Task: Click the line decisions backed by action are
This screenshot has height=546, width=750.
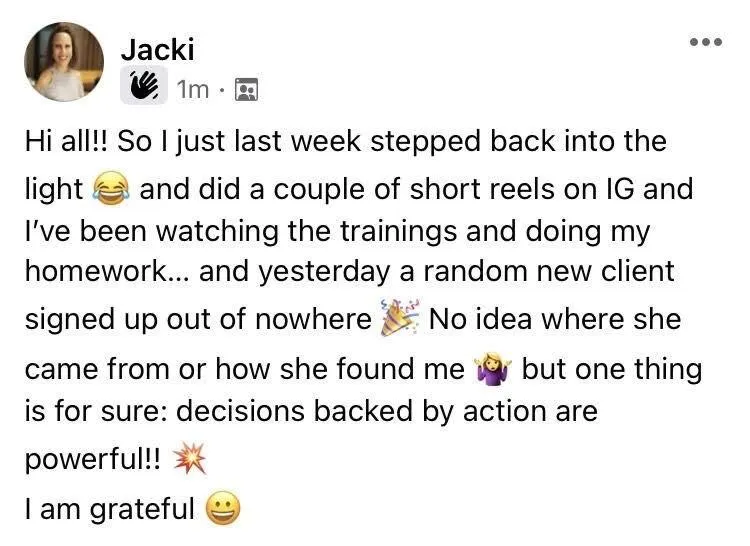Action: pos(387,411)
